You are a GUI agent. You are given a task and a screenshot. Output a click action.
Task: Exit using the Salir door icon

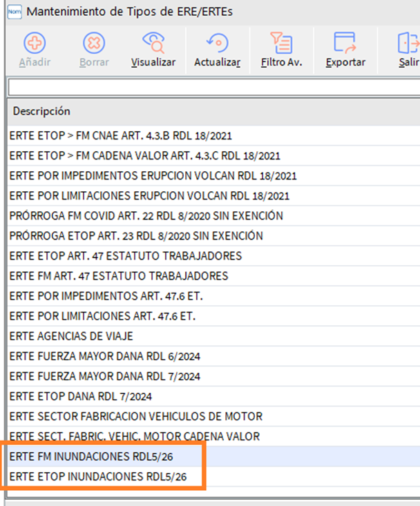[x=408, y=44]
